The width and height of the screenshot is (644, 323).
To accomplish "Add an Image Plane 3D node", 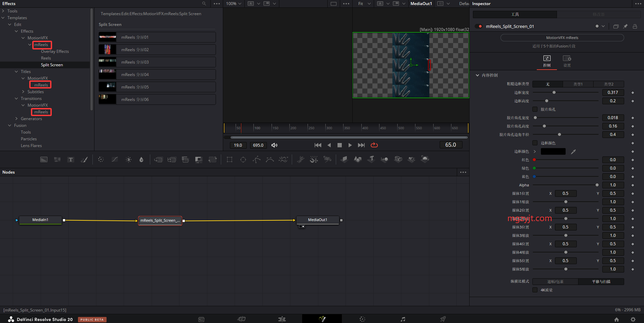I will click(x=344, y=159).
